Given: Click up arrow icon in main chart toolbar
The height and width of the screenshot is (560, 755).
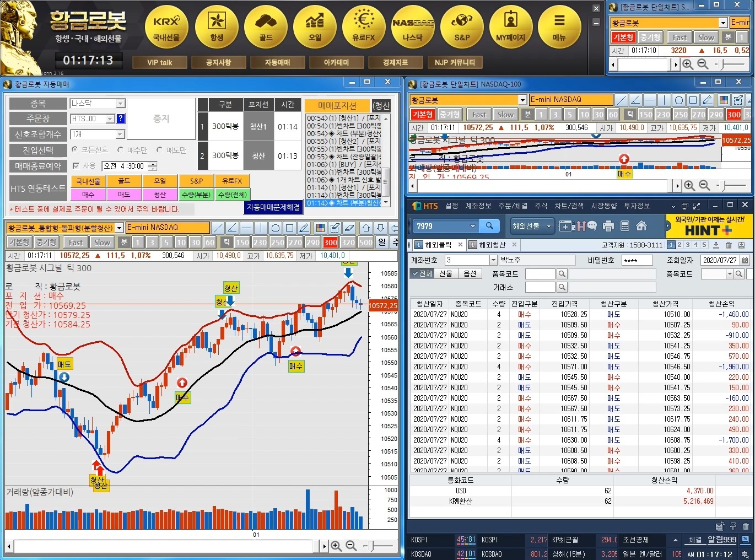Looking at the screenshot, I should pyautogui.click(x=366, y=228).
